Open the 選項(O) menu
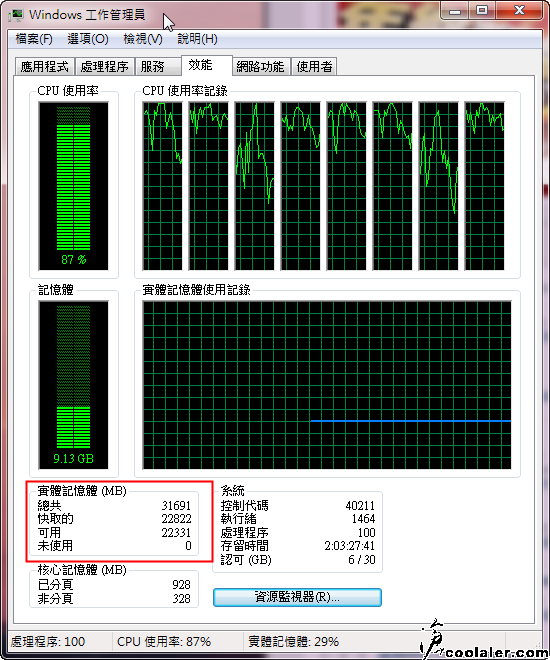550x660 pixels. [x=88, y=39]
